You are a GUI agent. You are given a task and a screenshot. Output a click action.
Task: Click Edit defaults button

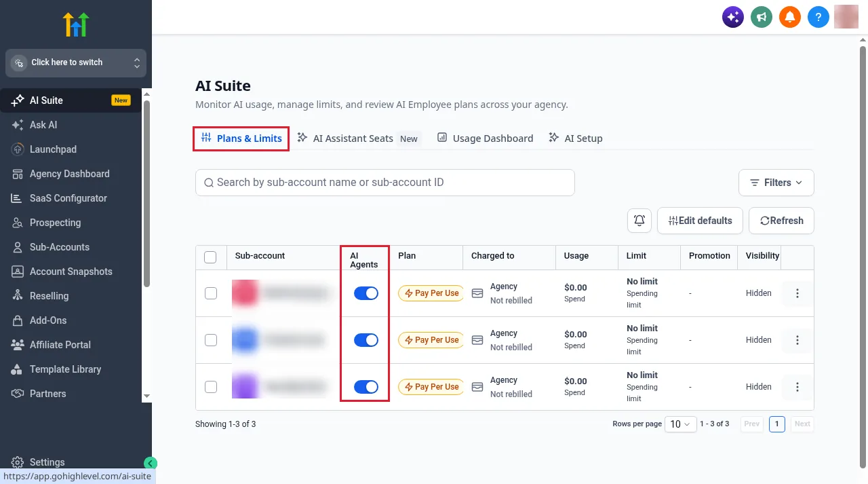click(700, 221)
